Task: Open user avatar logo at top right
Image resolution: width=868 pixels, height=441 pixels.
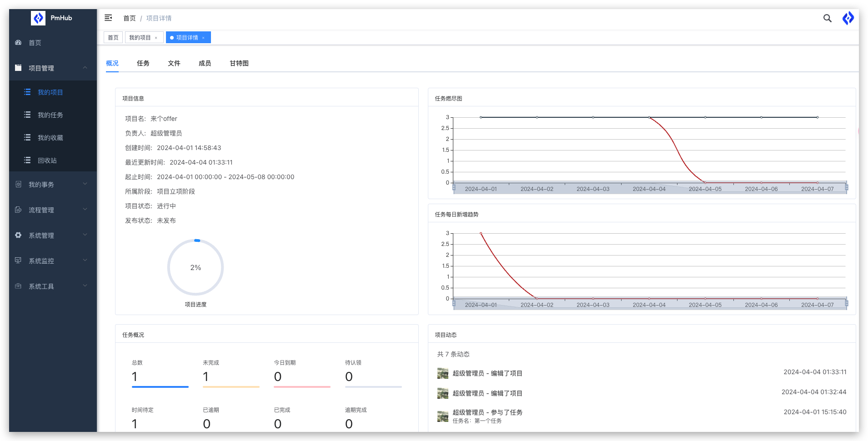Action: pos(848,18)
